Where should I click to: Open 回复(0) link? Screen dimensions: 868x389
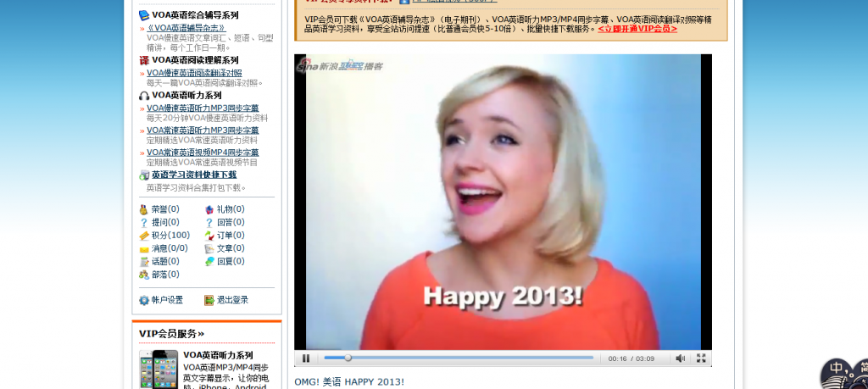(231, 261)
